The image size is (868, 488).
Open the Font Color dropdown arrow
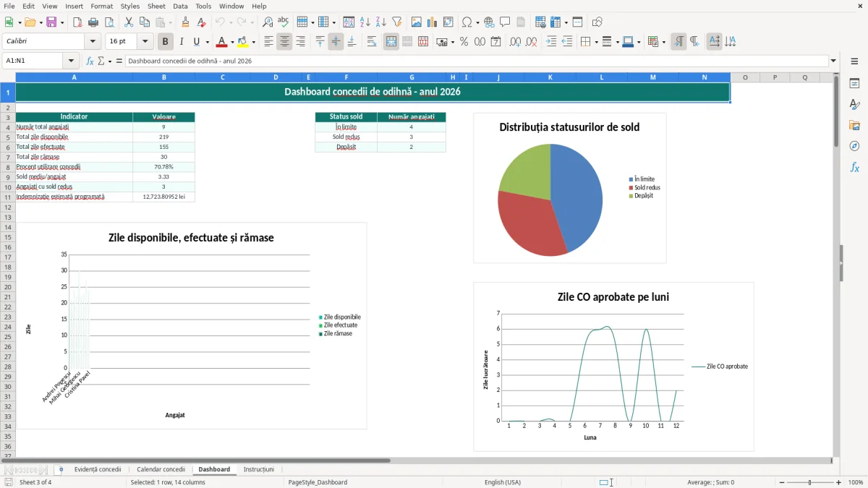coord(232,42)
